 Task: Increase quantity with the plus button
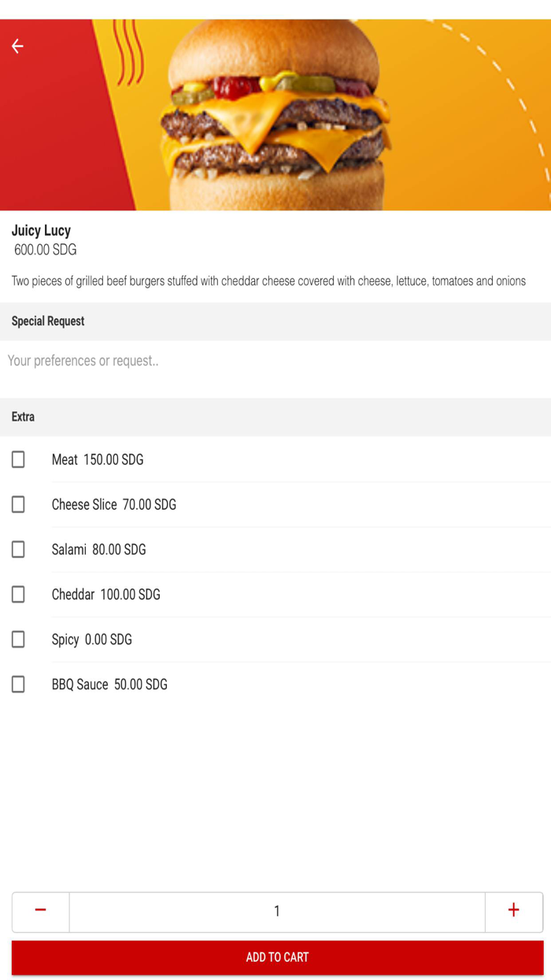[513, 911]
